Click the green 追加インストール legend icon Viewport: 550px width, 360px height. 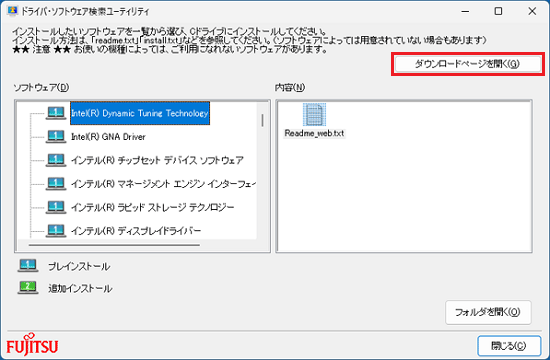[x=28, y=288]
